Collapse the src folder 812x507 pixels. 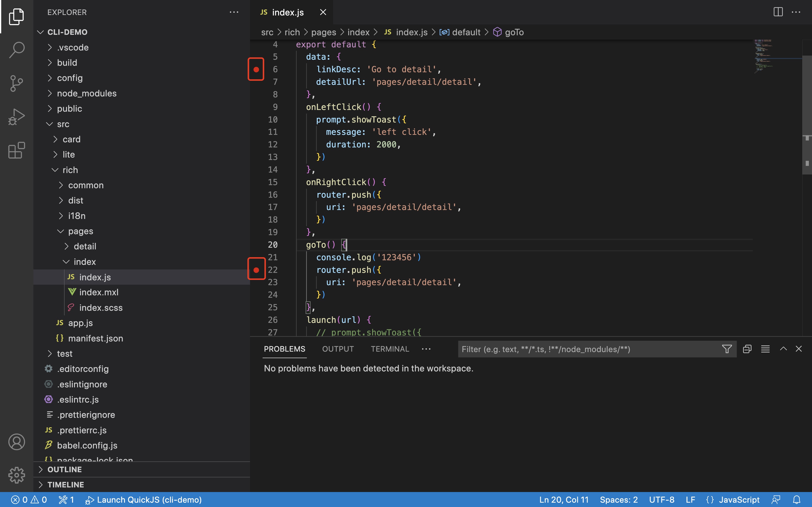tap(142, 124)
